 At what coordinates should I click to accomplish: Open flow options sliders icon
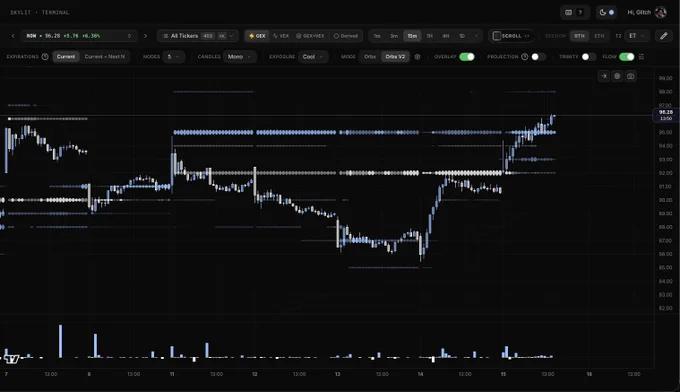(642, 57)
